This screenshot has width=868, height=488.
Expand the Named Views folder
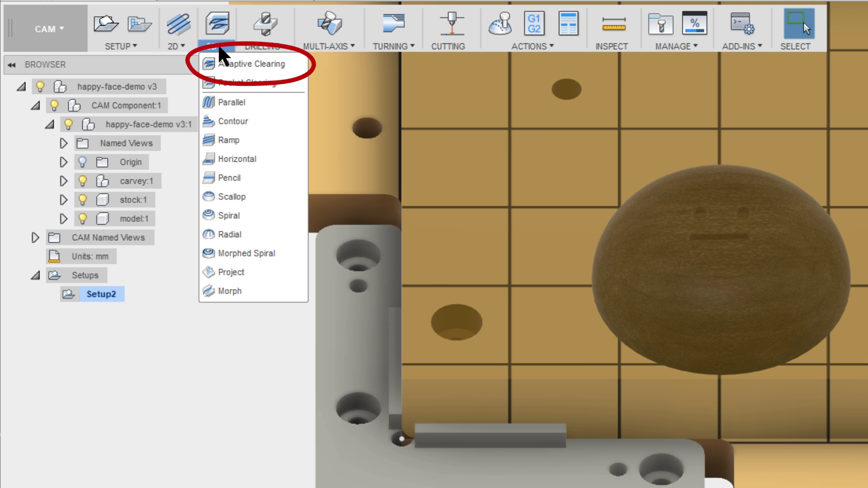point(63,143)
